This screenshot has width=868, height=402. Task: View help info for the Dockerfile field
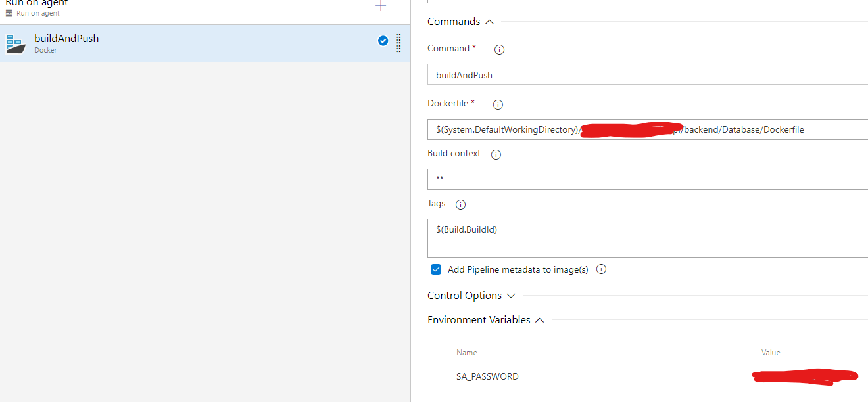(498, 104)
